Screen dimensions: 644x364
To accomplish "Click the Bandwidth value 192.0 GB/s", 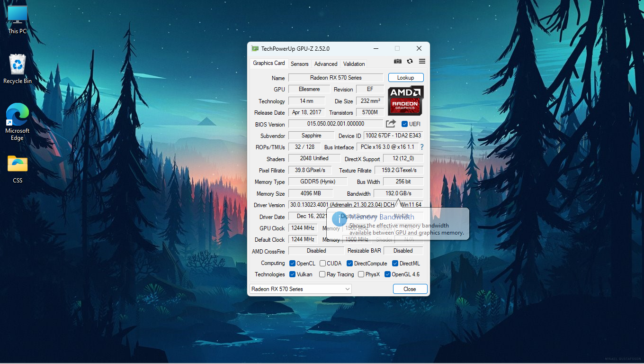I will coord(398,193).
